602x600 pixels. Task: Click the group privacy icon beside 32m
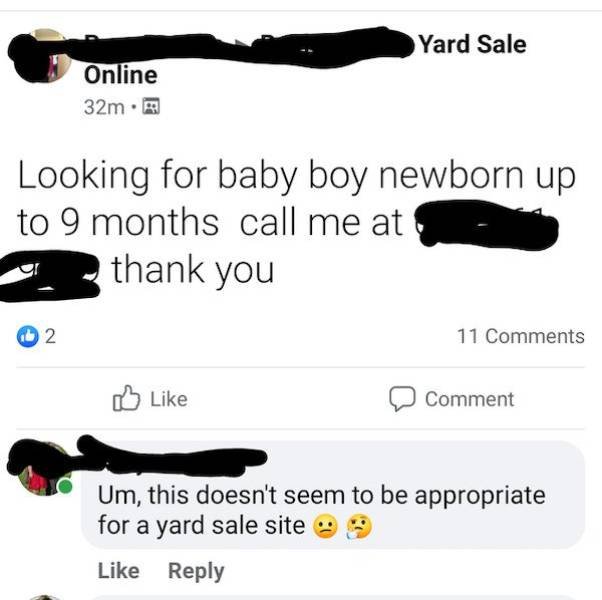pos(151,107)
